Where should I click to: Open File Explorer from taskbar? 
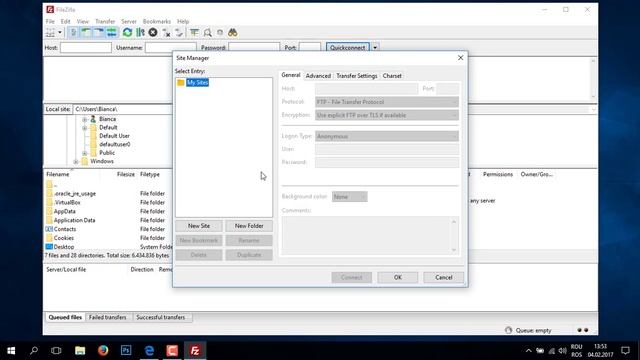pos(80,350)
